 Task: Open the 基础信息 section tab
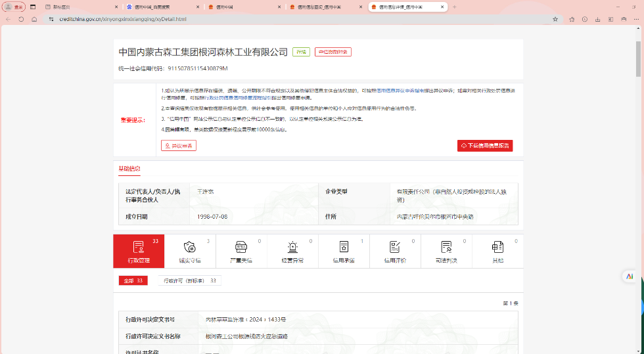(x=129, y=169)
